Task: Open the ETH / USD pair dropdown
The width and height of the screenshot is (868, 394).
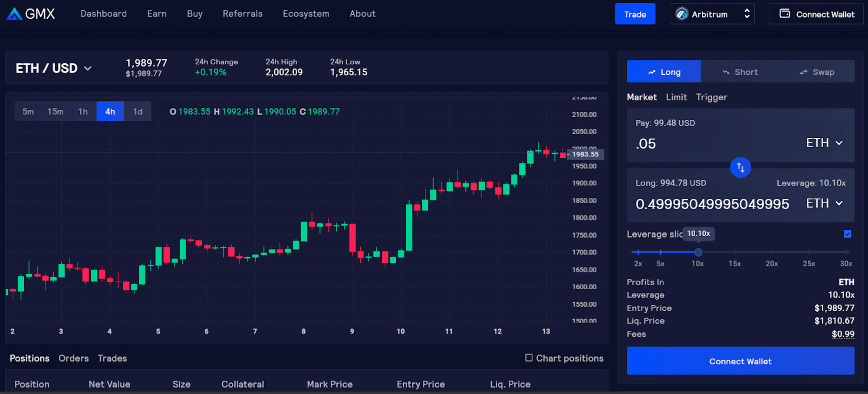Action: point(54,68)
